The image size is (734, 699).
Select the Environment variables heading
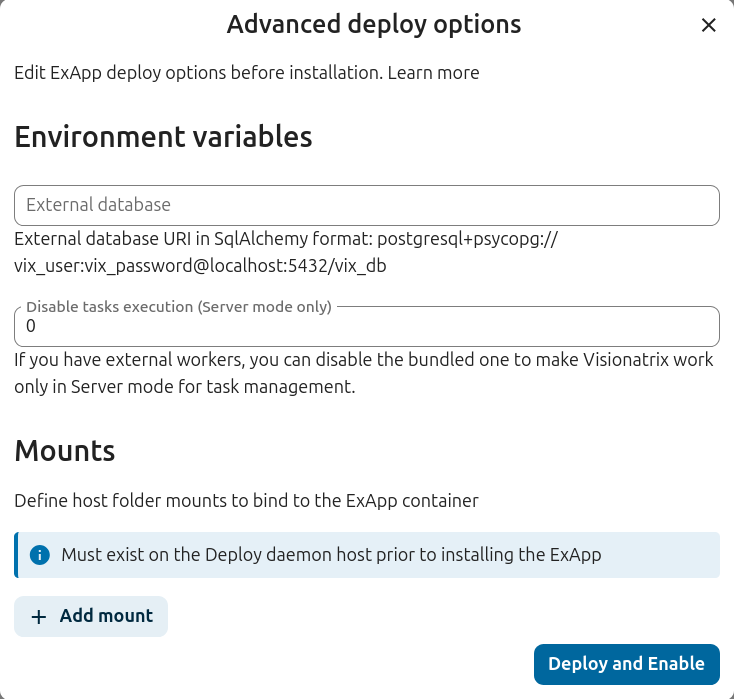163,136
